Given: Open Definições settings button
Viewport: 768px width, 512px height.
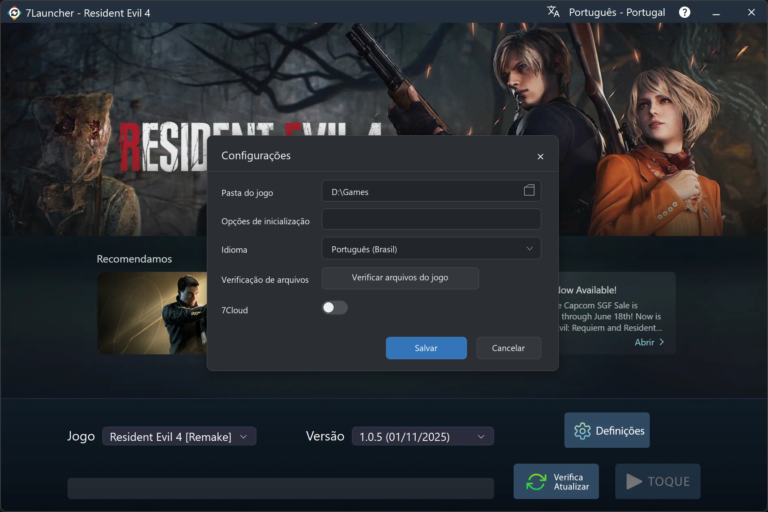Looking at the screenshot, I should [x=607, y=430].
